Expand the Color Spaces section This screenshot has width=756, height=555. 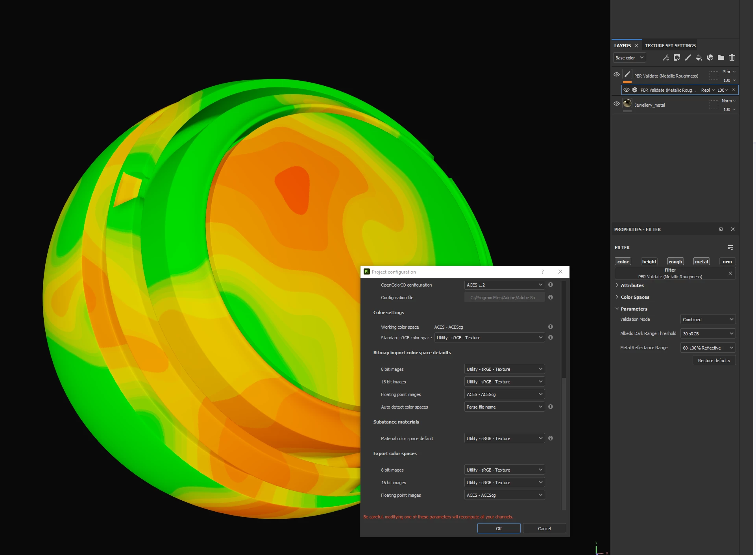tap(635, 297)
